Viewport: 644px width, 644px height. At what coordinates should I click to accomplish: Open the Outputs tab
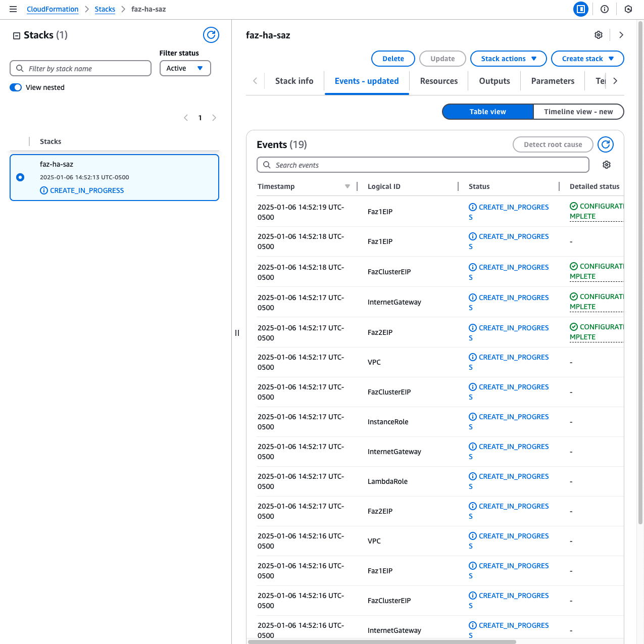pos(494,81)
